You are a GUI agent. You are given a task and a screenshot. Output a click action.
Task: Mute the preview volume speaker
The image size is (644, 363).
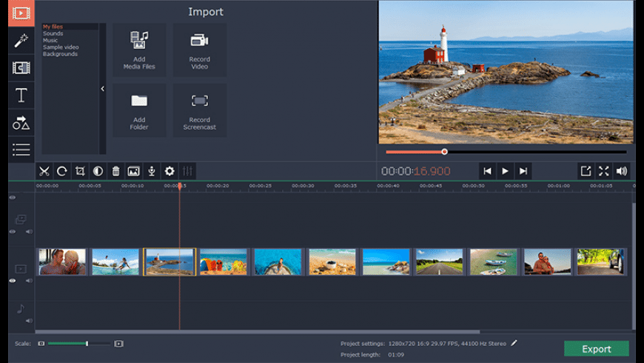[622, 171]
